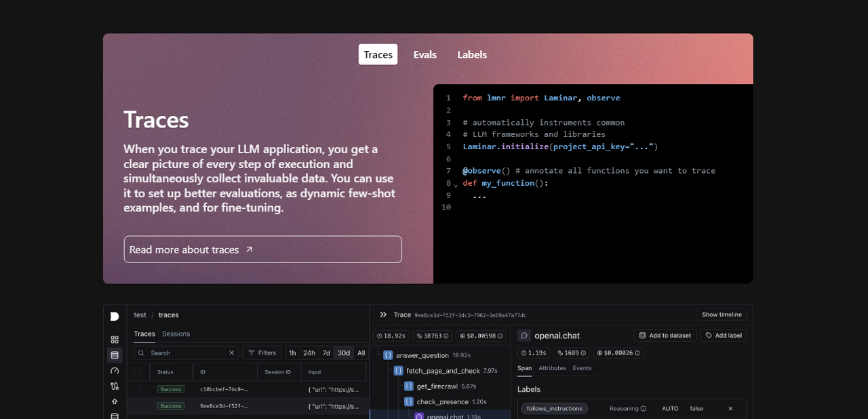This screenshot has width=868, height=419.
Task: Click the upward arrow icon in sidebar
Action: (x=115, y=401)
